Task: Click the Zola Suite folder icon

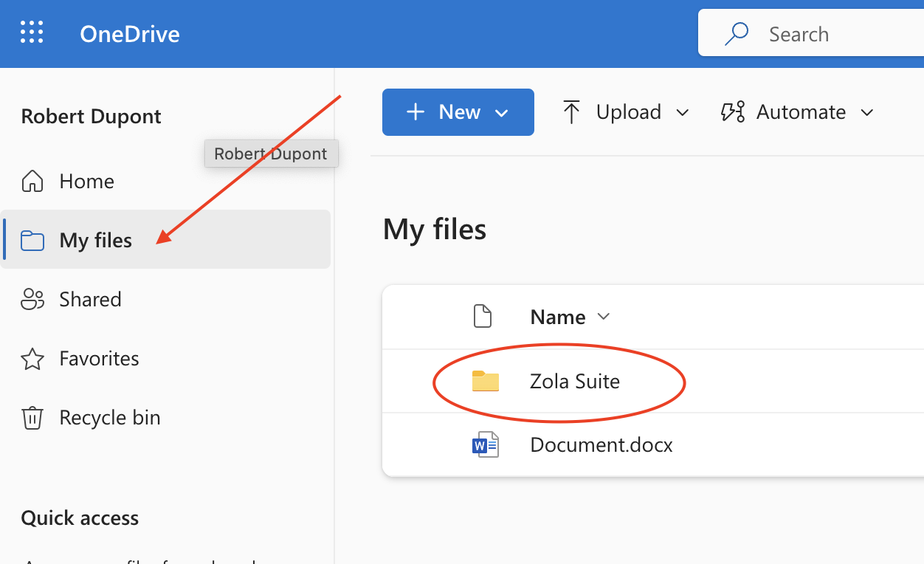Action: [x=486, y=381]
